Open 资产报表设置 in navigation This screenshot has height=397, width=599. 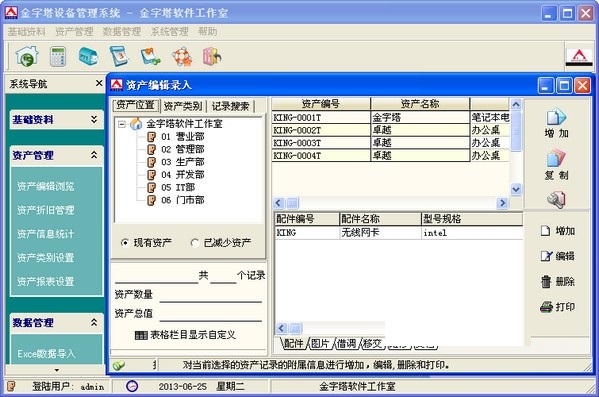[x=45, y=282]
